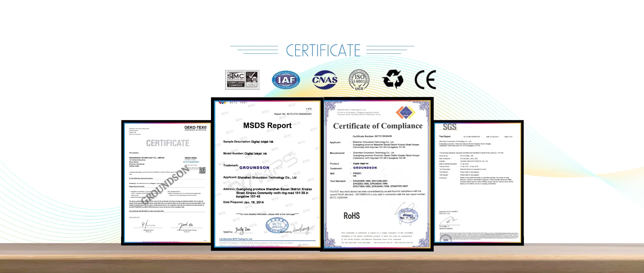644x273 pixels.
Task: Click the 'Certificate of Compliance' title text
Action: (378, 126)
